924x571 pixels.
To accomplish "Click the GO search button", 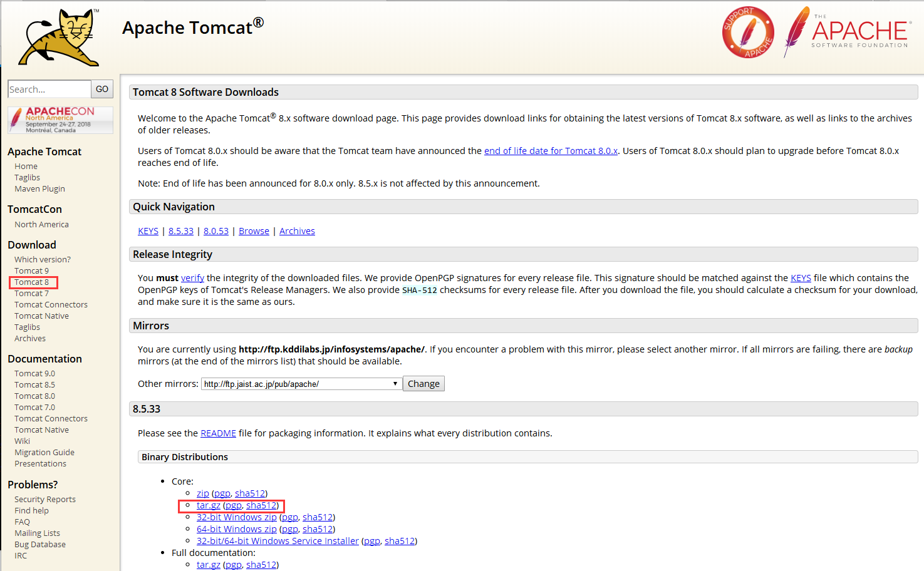I will tap(102, 89).
